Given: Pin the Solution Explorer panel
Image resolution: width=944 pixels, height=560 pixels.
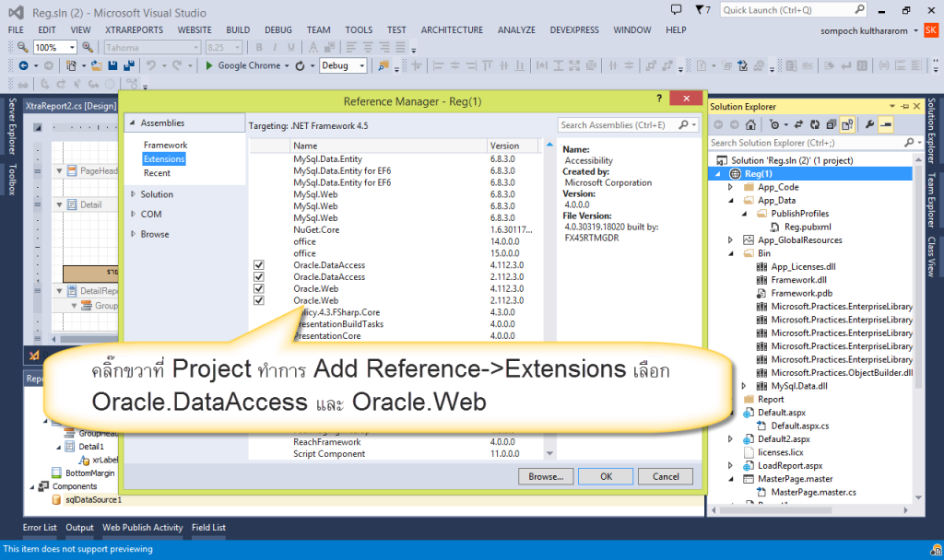Looking at the screenshot, I should 905,105.
